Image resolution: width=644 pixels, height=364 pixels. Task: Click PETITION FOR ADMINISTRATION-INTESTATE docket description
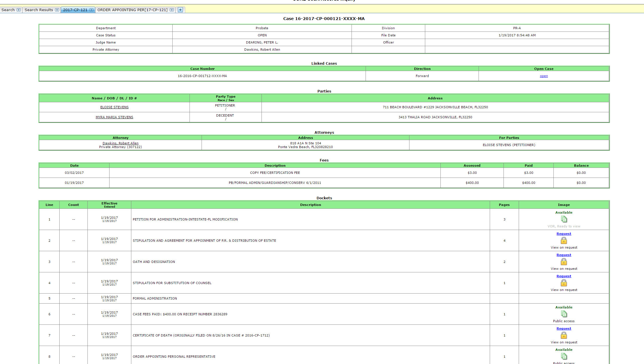click(x=185, y=219)
